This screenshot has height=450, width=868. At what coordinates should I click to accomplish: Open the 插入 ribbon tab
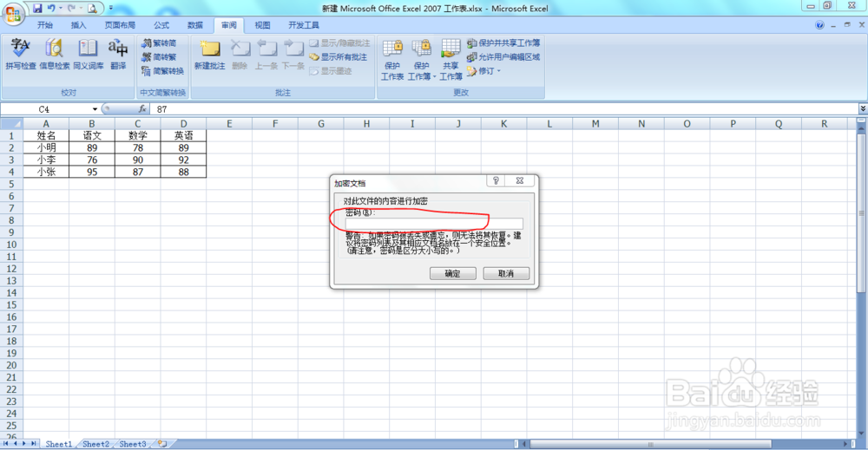click(79, 25)
